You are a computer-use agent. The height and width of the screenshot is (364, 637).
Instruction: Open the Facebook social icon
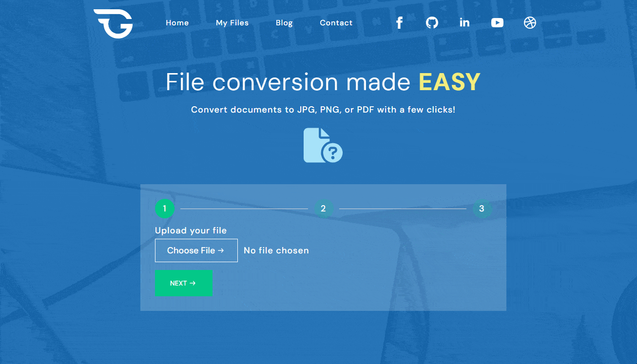399,23
